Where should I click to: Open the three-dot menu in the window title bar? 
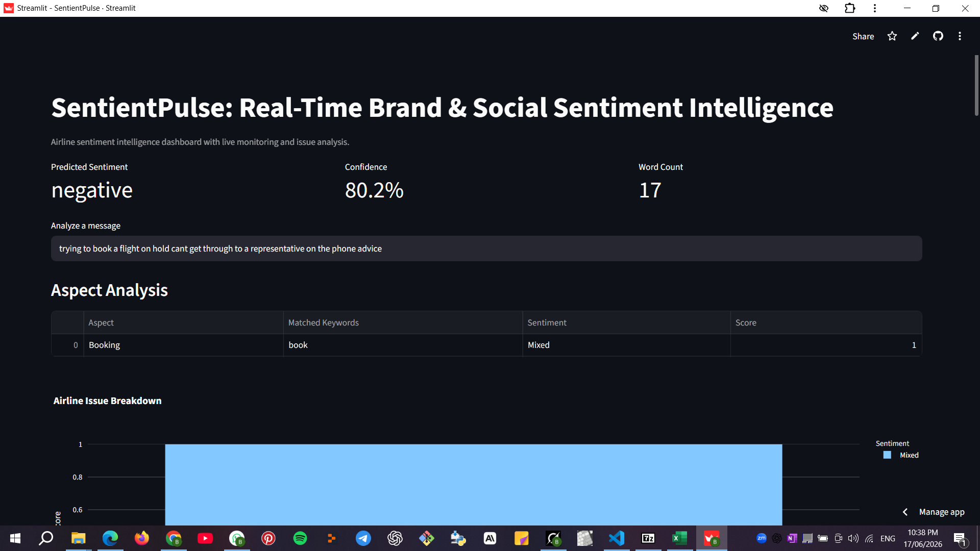875,8
